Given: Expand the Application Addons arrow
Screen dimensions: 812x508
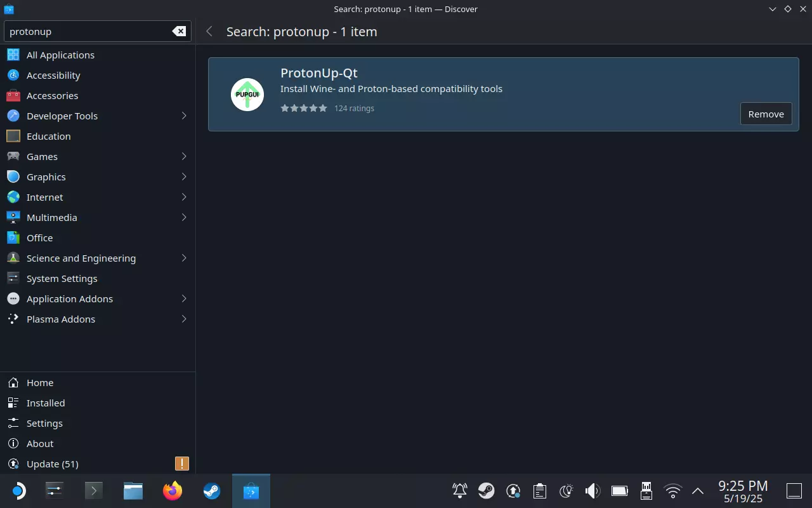Looking at the screenshot, I should (184, 298).
